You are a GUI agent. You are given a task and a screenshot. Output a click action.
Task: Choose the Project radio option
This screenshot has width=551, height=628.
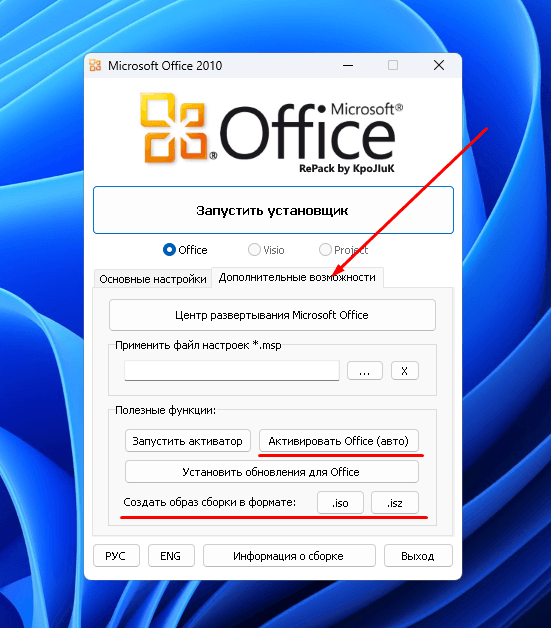click(343, 250)
